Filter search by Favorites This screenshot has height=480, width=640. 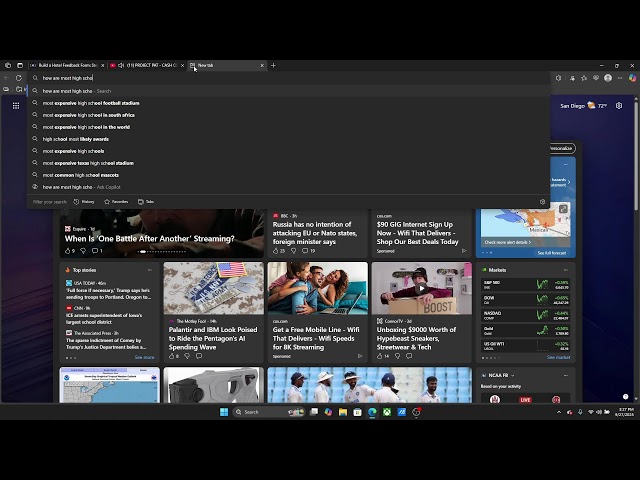tap(116, 202)
